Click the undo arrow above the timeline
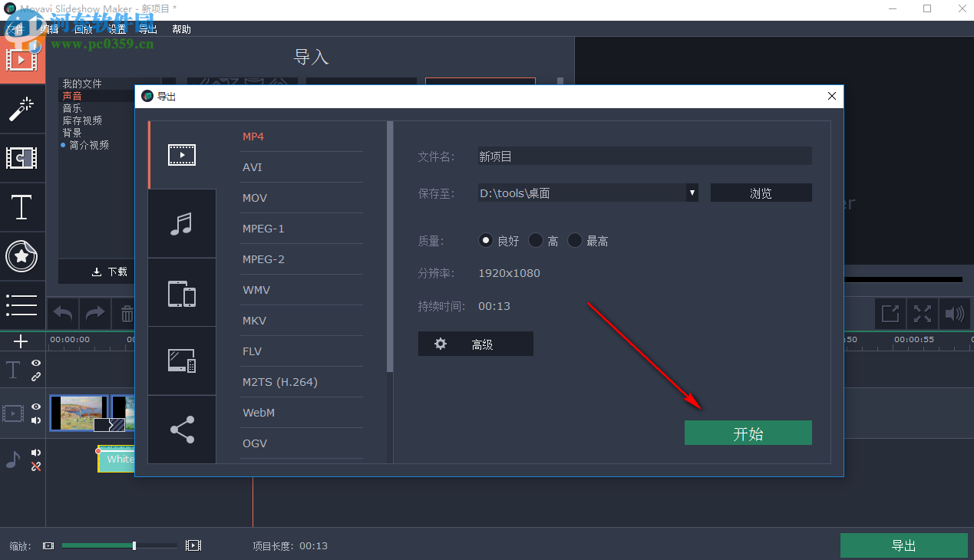This screenshot has width=974, height=560. click(x=62, y=313)
